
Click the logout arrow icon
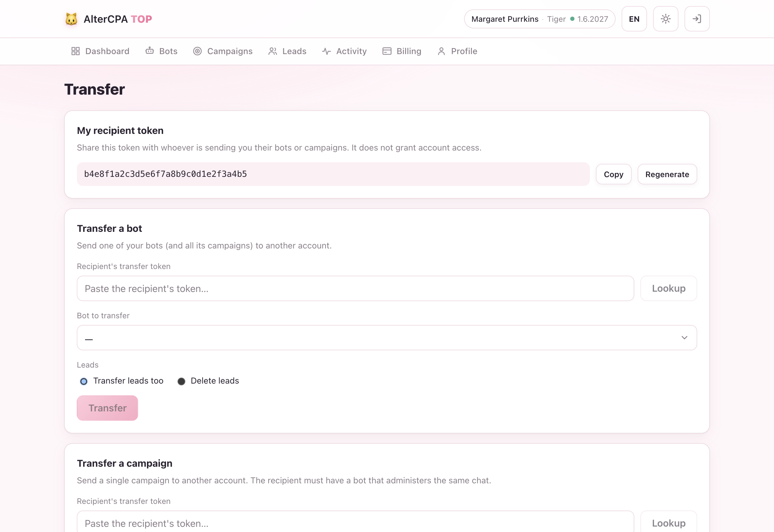tap(697, 19)
